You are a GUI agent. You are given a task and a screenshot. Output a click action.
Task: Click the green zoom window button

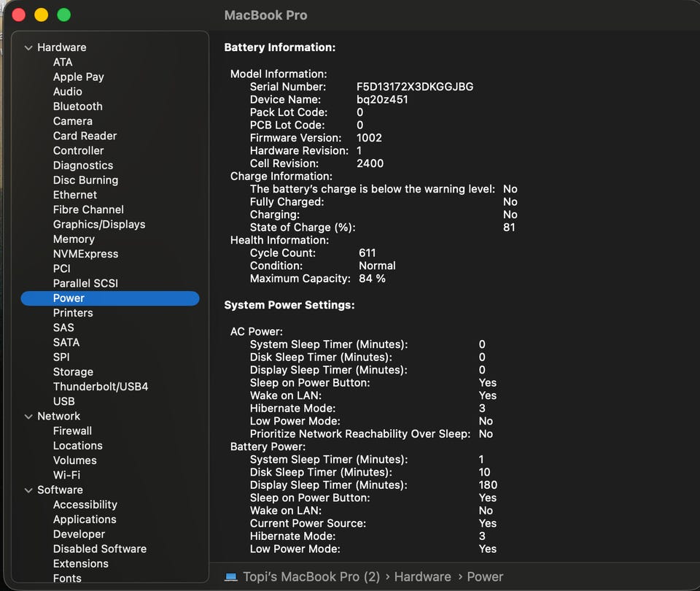(64, 15)
